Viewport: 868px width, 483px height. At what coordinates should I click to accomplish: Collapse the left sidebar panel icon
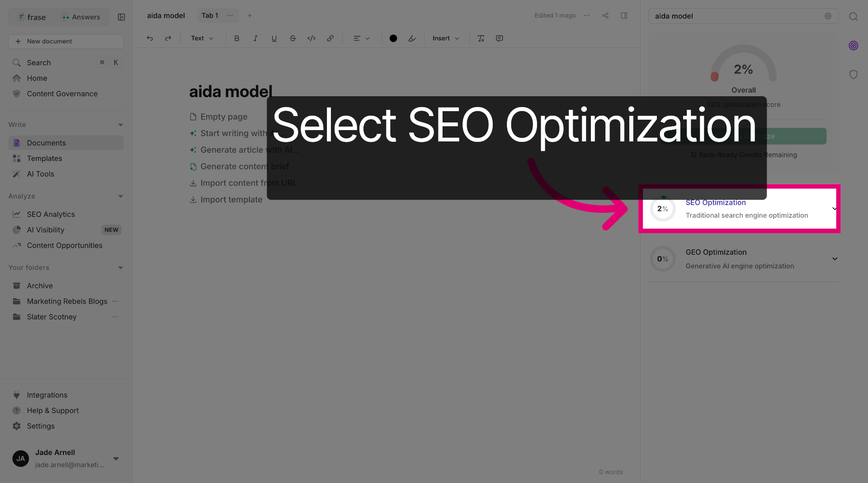(122, 17)
